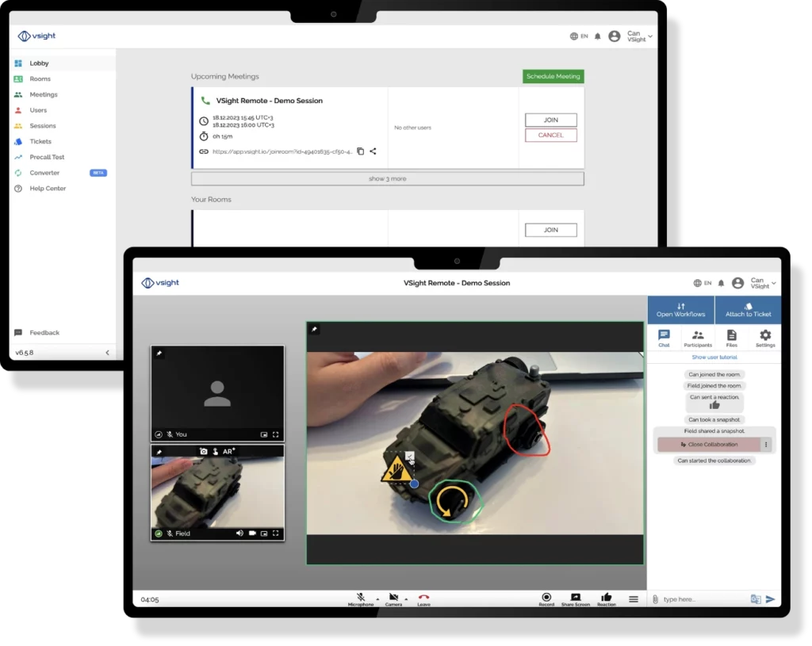Toggle muted mic icon on You tile
The height and width of the screenshot is (646, 812).
170,434
